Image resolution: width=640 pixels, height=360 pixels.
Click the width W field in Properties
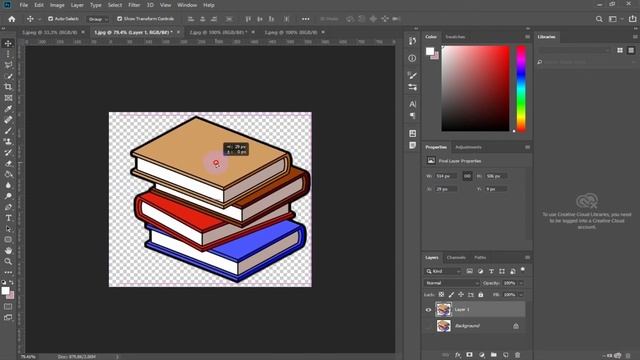[445, 176]
